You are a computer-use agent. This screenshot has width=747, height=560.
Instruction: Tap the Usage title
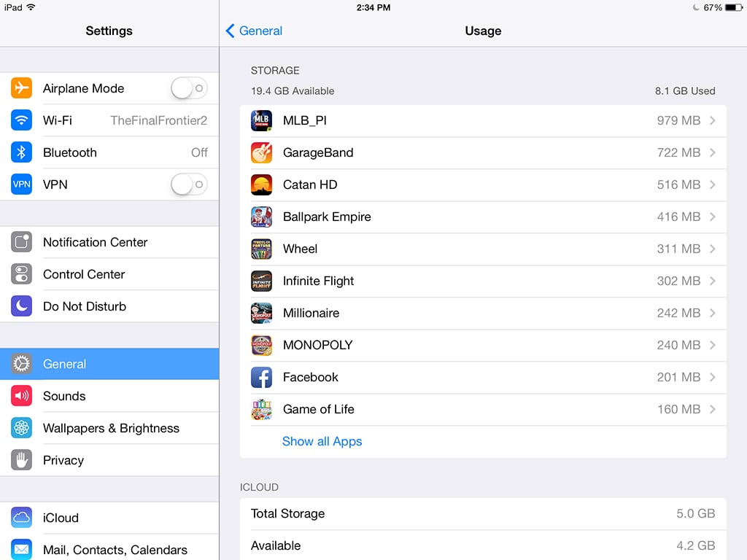483,31
